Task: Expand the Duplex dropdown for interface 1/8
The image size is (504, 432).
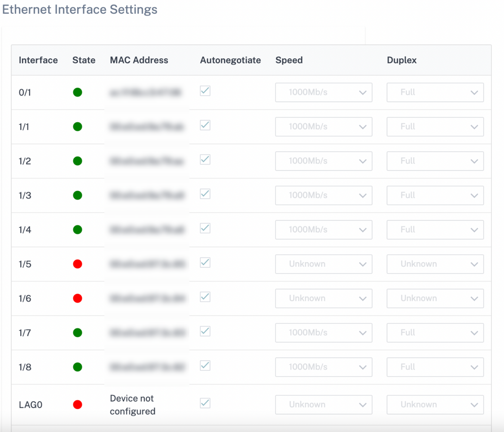Action: click(435, 367)
